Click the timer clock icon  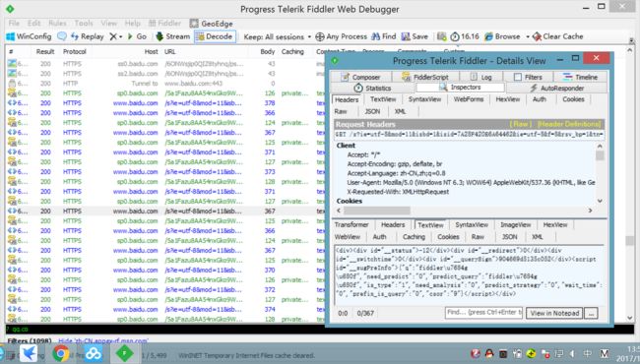(455, 36)
